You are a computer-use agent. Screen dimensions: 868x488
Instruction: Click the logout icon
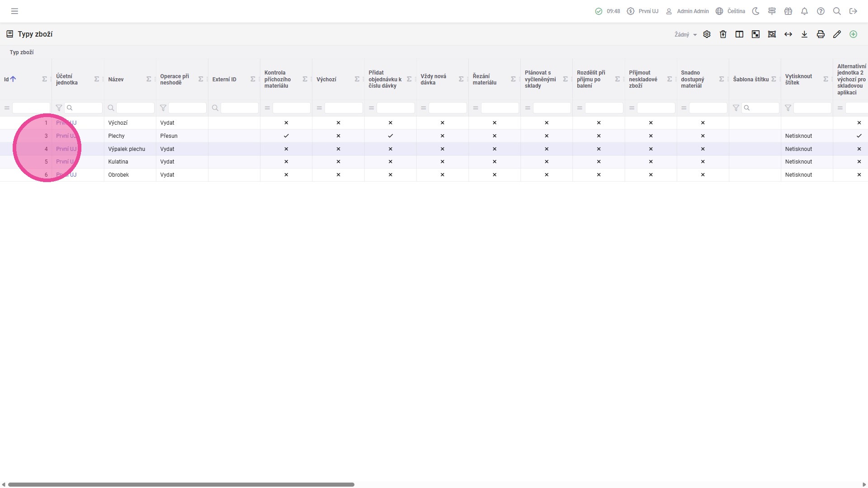[853, 11]
